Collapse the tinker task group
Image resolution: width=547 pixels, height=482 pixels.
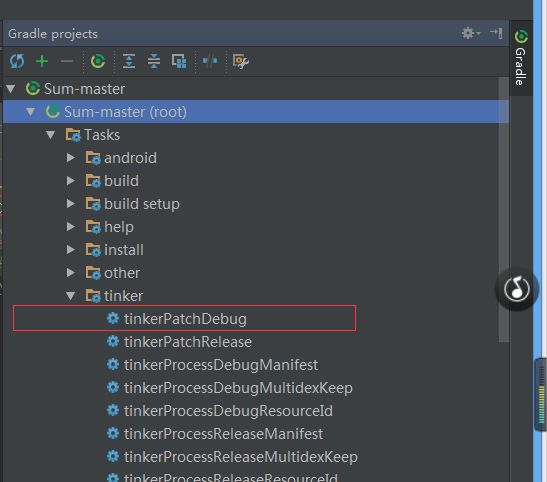point(71,296)
